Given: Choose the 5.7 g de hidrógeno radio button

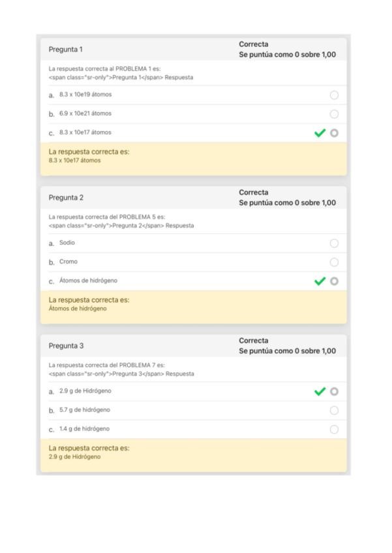Looking at the screenshot, I should point(335,410).
